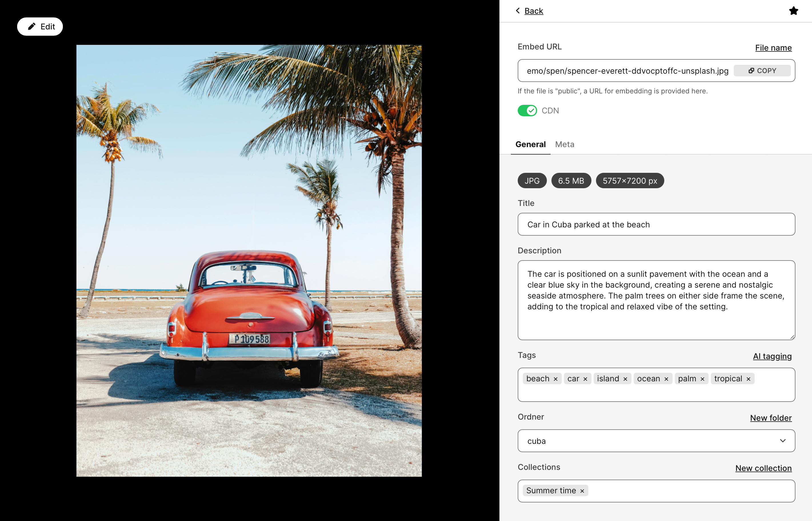Click the New folder link
Viewport: 812px width, 521px height.
[x=770, y=418]
